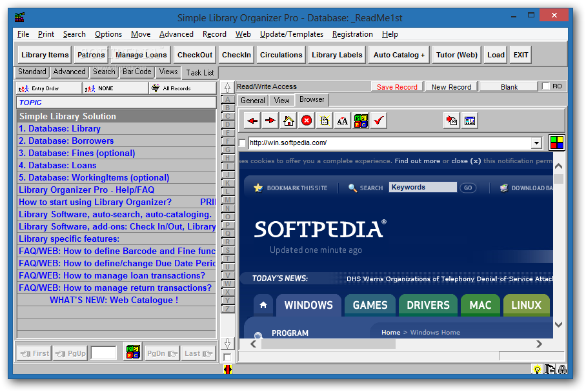
Task: Change text size with AA icon
Action: point(342,121)
